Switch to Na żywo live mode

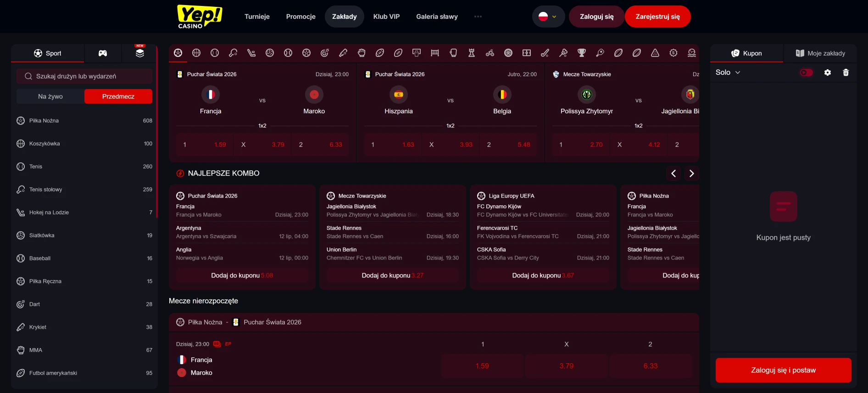[x=50, y=96]
